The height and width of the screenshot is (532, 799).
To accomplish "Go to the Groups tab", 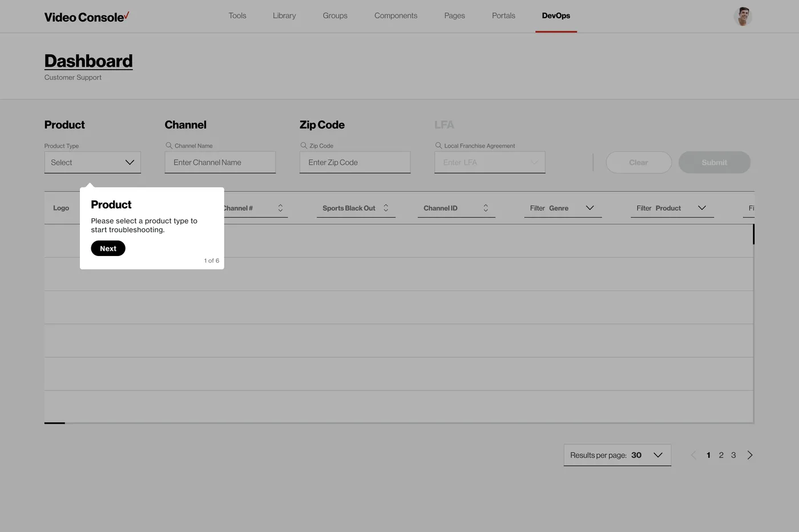I will [x=335, y=16].
